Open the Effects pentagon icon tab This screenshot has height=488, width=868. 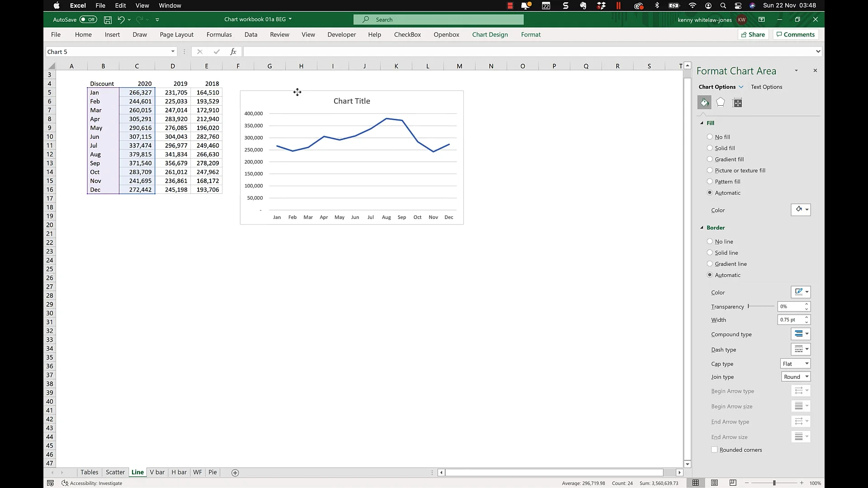coord(721,103)
